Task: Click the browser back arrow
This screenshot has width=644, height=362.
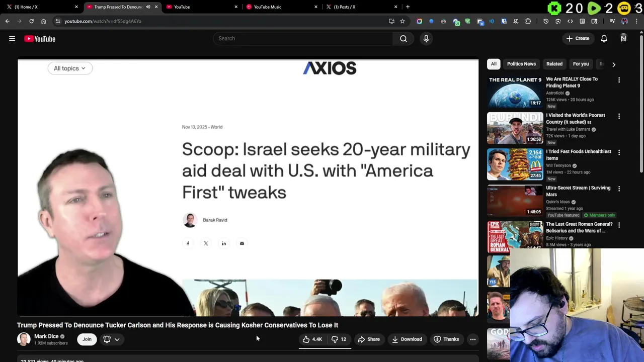Action: click(x=8, y=21)
